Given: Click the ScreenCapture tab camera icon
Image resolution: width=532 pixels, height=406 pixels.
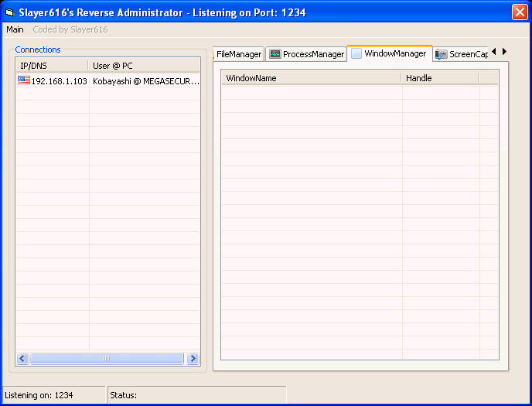Looking at the screenshot, I should [x=442, y=54].
